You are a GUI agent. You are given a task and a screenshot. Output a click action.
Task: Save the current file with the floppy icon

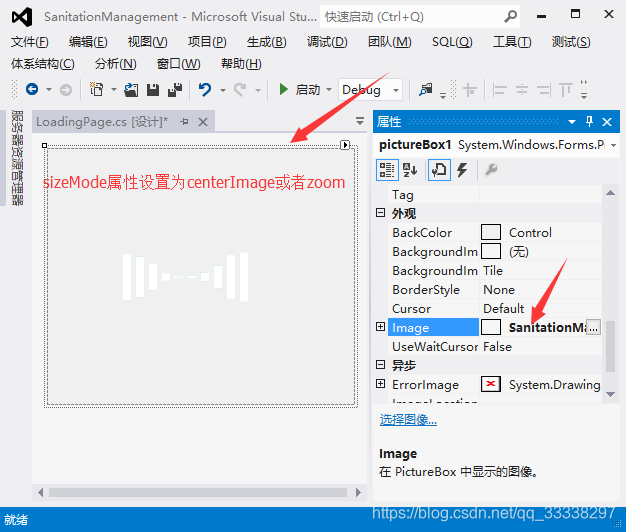tap(153, 90)
